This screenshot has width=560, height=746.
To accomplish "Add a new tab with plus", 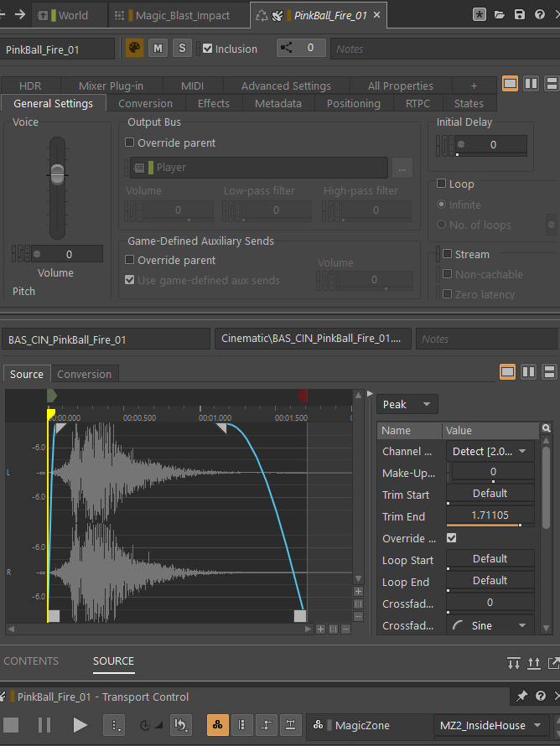I will (474, 85).
